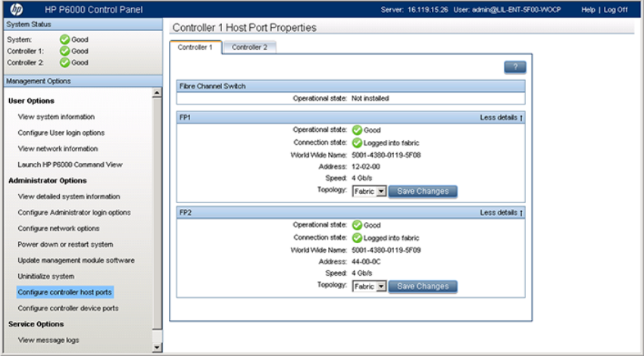Click Fibre Channel Switch 'Not installed' value
Screen dimensions: 644x356
tap(370, 98)
